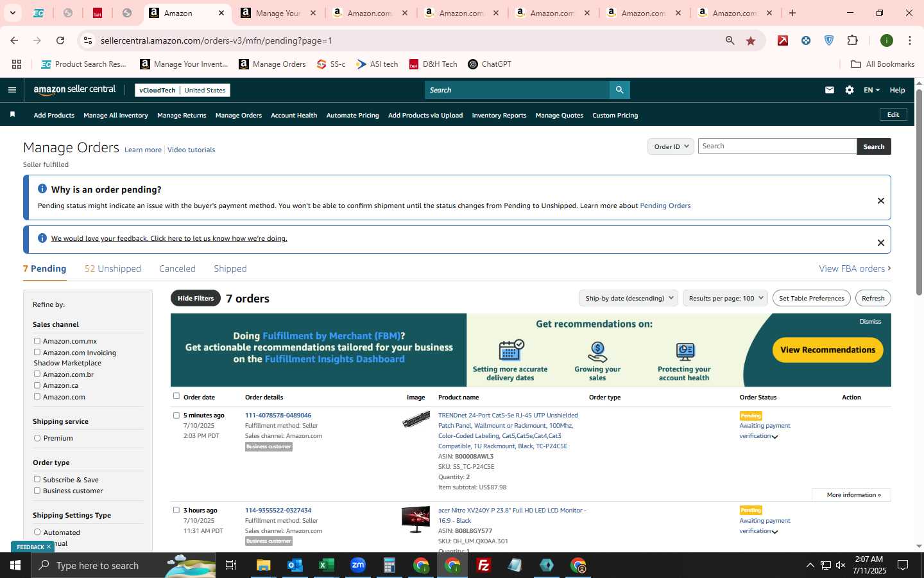Close the feedback request banner
The image size is (924, 578).
(x=881, y=243)
